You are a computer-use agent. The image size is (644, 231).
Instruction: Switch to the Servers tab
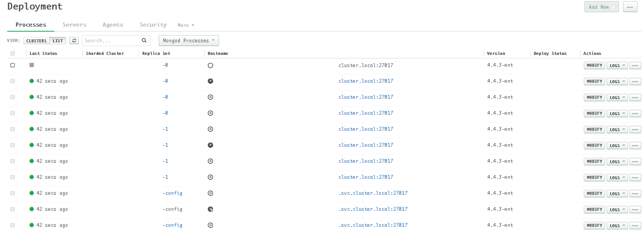click(74, 25)
